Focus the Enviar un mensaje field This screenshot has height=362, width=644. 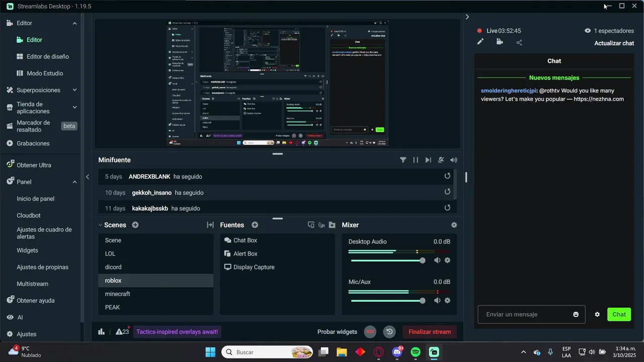[x=531, y=314]
